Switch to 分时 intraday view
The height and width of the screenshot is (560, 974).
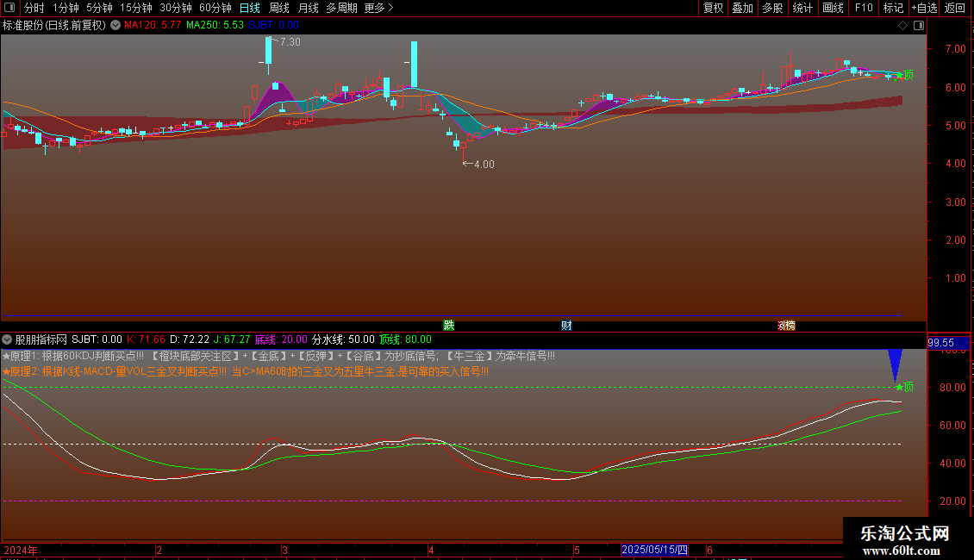[x=34, y=8]
